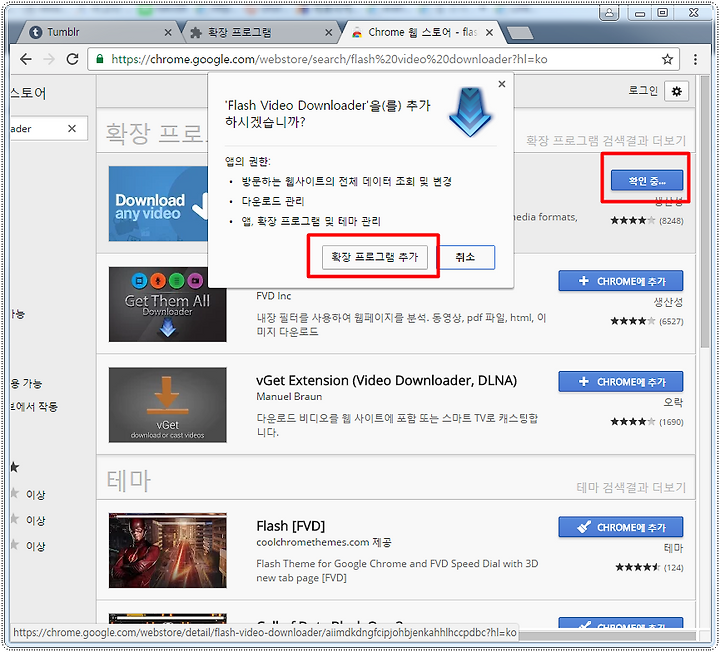720x652 pixels.
Task: Click the (1690) rating count
Action: click(x=671, y=422)
